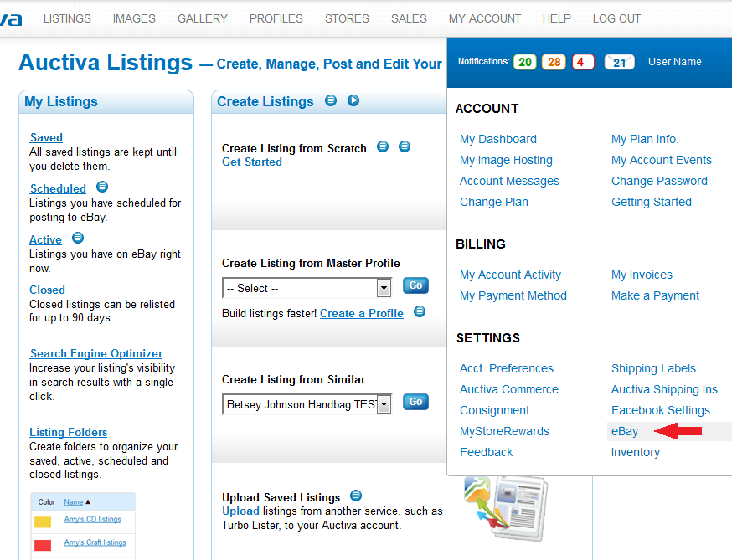Screen dimensions: 732x560
Task: Sort by the Name column header
Action: click(74, 502)
